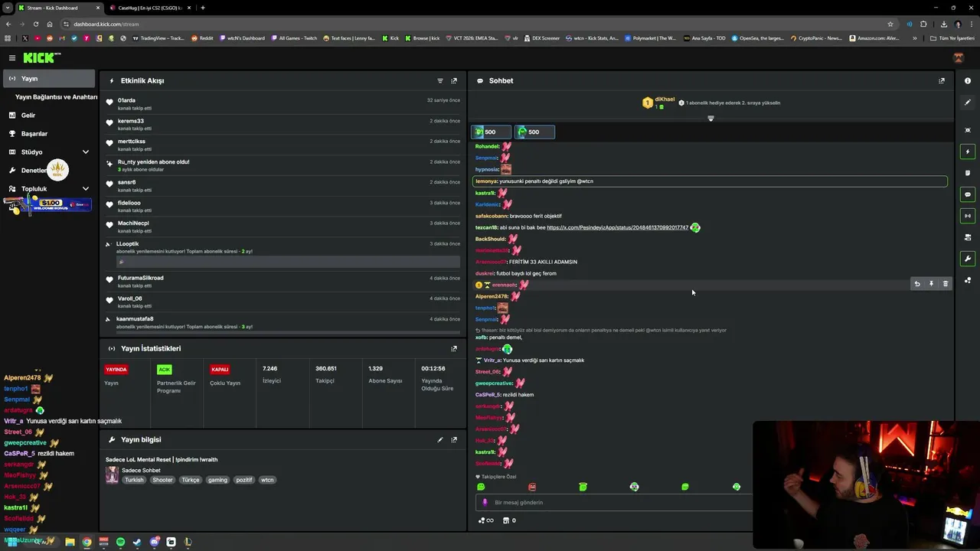This screenshot has width=980, height=551.
Task: Click the info icon in the right sidebar
Action: click(968, 80)
